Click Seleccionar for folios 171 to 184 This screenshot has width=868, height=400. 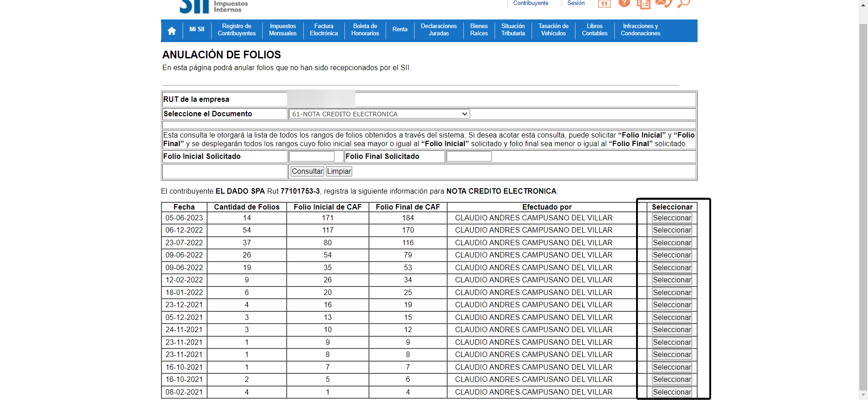[672, 218]
